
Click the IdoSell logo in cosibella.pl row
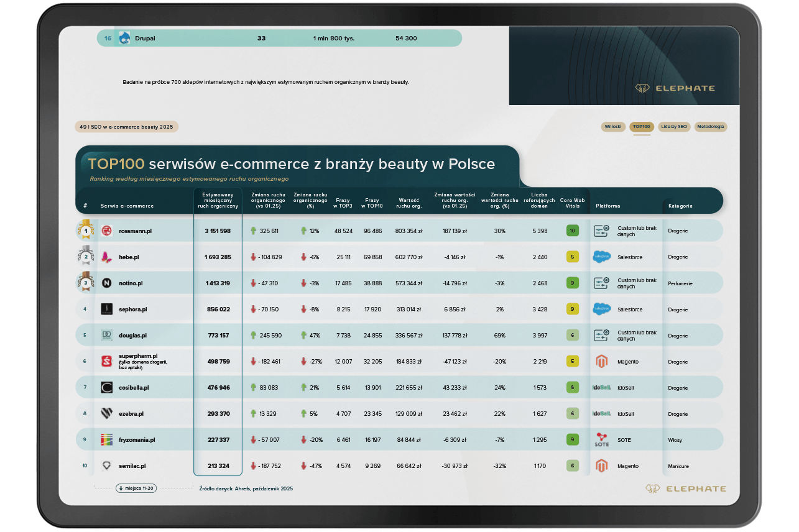(x=601, y=388)
